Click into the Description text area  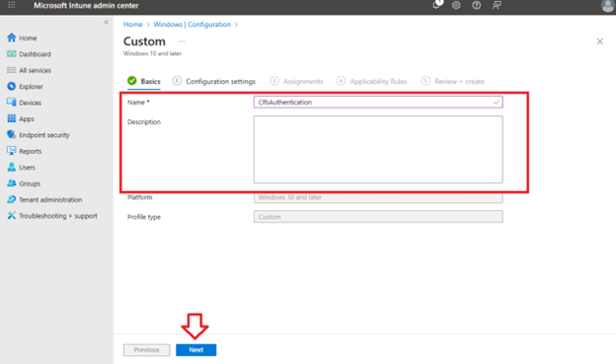point(378,149)
